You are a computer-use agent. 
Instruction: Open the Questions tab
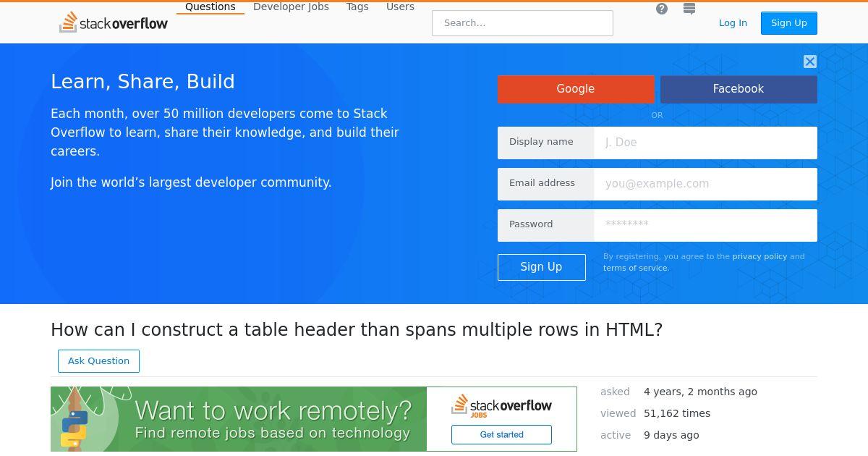click(x=210, y=7)
